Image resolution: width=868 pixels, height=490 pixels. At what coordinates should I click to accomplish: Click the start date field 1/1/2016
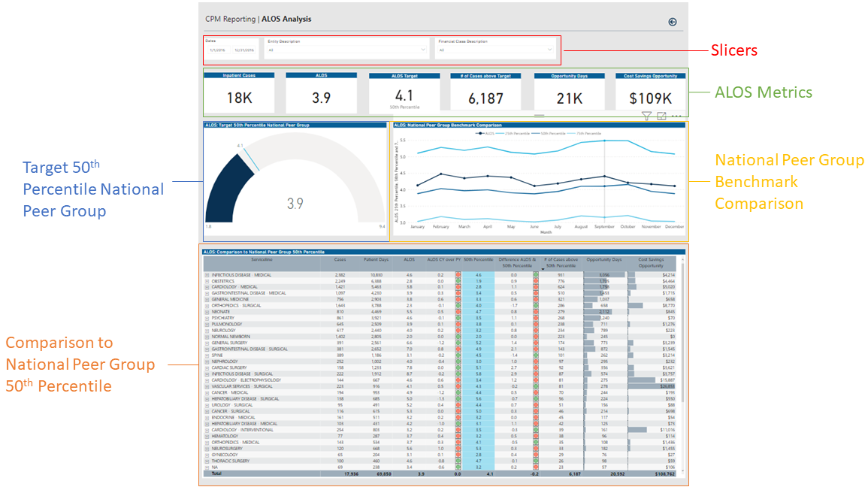point(217,50)
